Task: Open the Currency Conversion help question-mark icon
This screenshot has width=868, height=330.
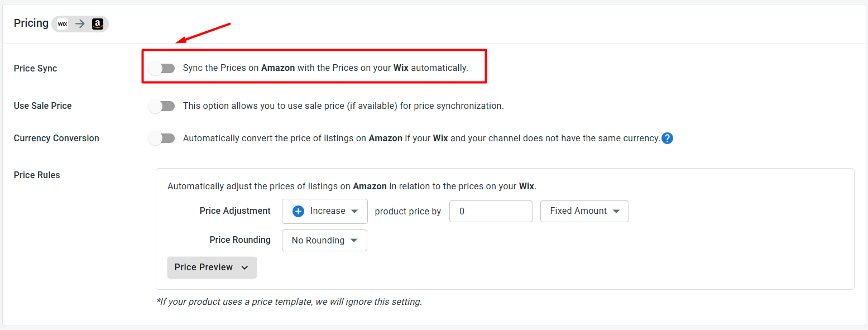Action: pyautogui.click(x=667, y=138)
